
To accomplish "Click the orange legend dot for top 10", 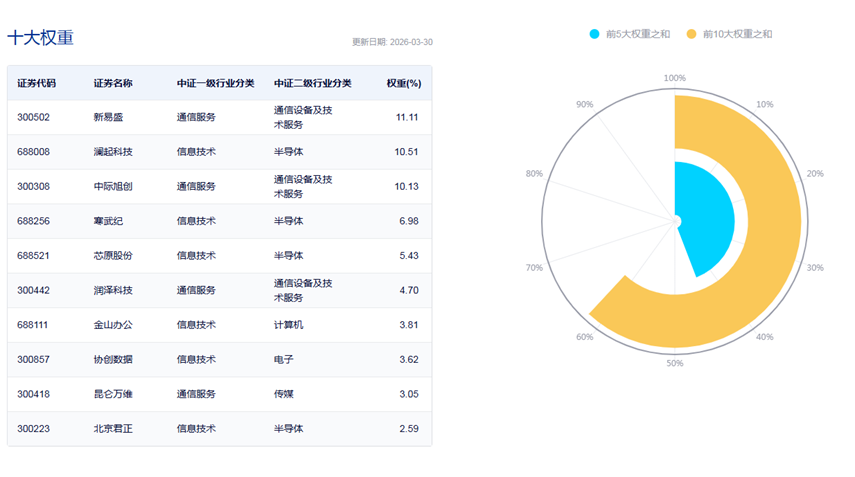I will [x=691, y=34].
